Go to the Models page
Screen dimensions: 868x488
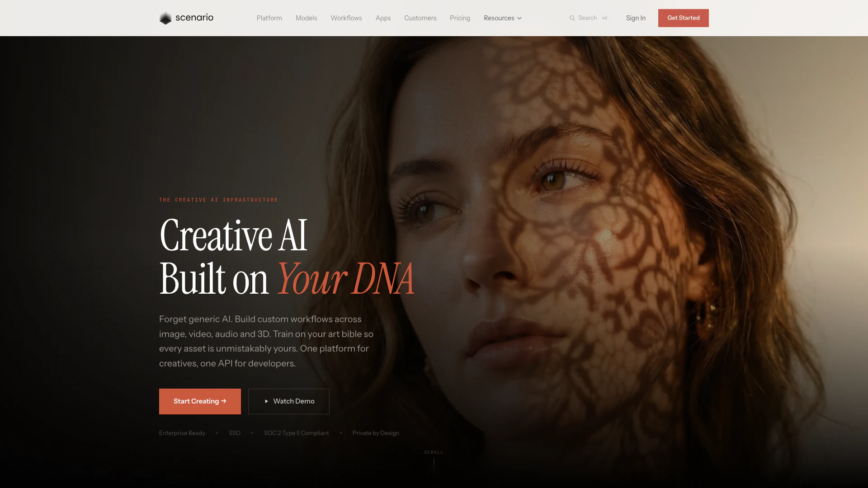pos(307,18)
